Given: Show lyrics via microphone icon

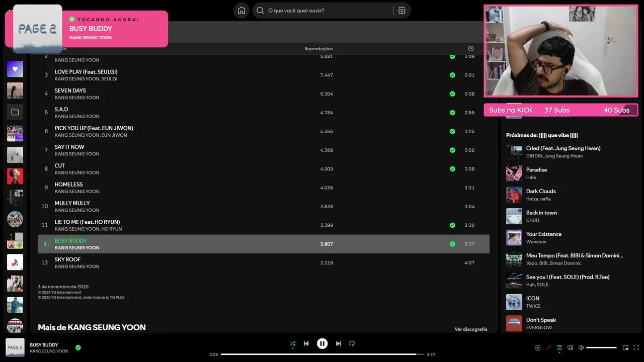Looking at the screenshot, I should point(549,348).
